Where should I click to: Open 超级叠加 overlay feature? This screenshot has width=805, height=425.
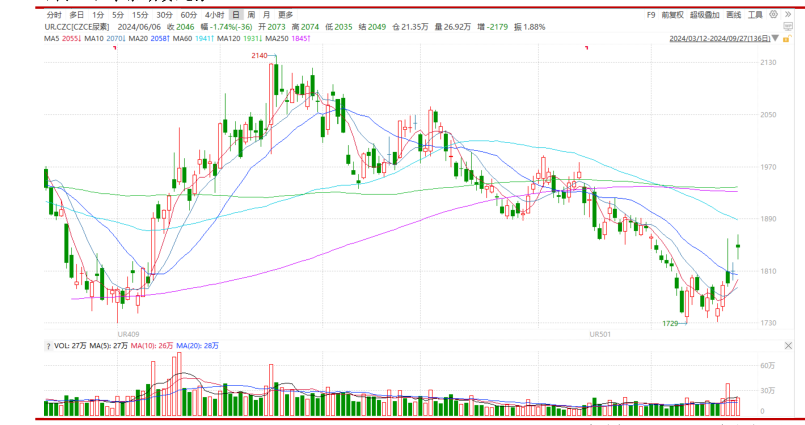(704, 15)
